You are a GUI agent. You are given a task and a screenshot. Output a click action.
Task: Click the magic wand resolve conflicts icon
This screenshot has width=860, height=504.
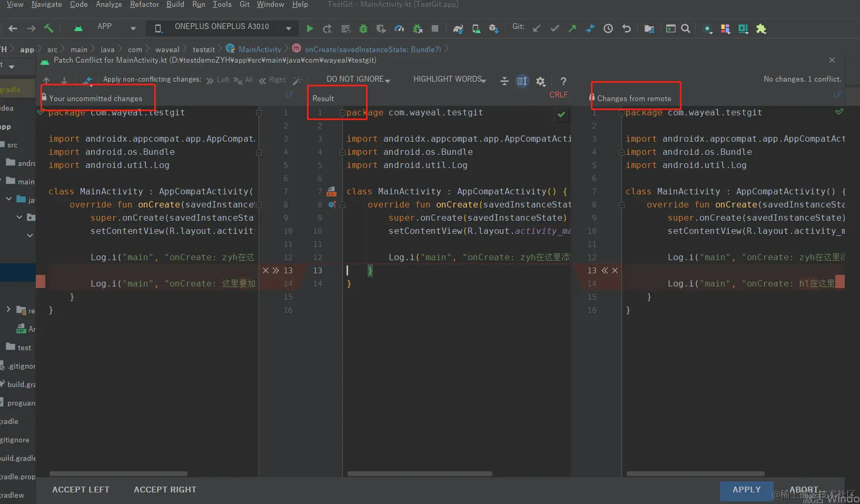pyautogui.click(x=298, y=81)
